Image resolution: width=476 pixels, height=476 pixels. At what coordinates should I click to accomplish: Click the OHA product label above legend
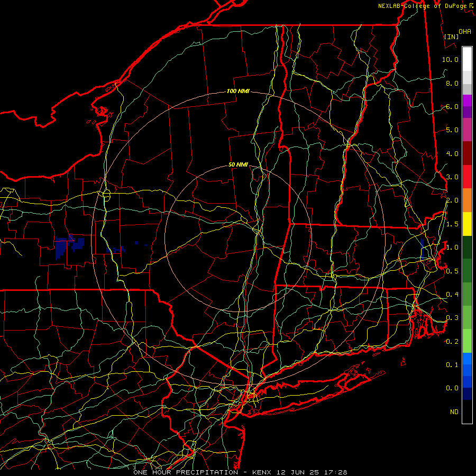tap(465, 31)
